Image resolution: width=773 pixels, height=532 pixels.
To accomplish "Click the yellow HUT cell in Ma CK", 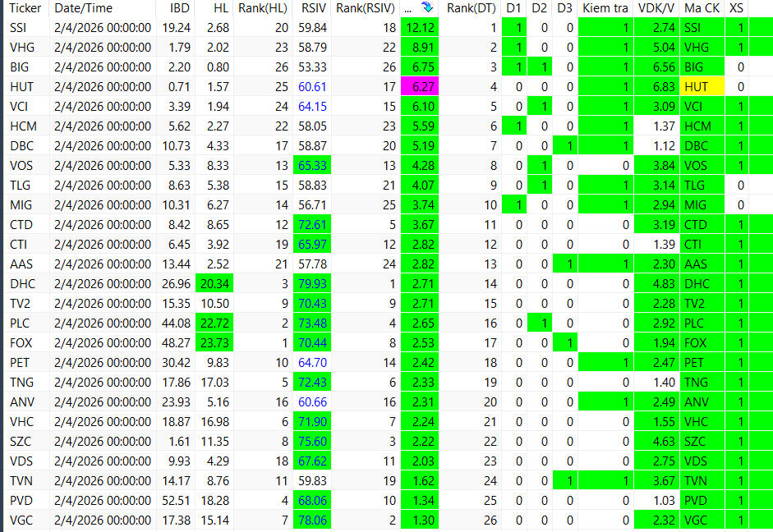I will (x=702, y=87).
